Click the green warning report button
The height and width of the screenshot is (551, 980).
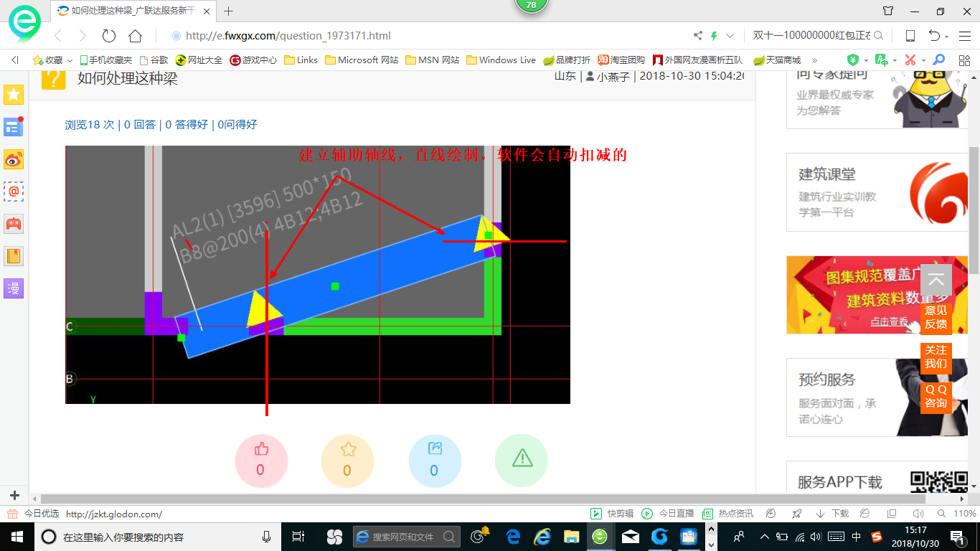point(522,460)
